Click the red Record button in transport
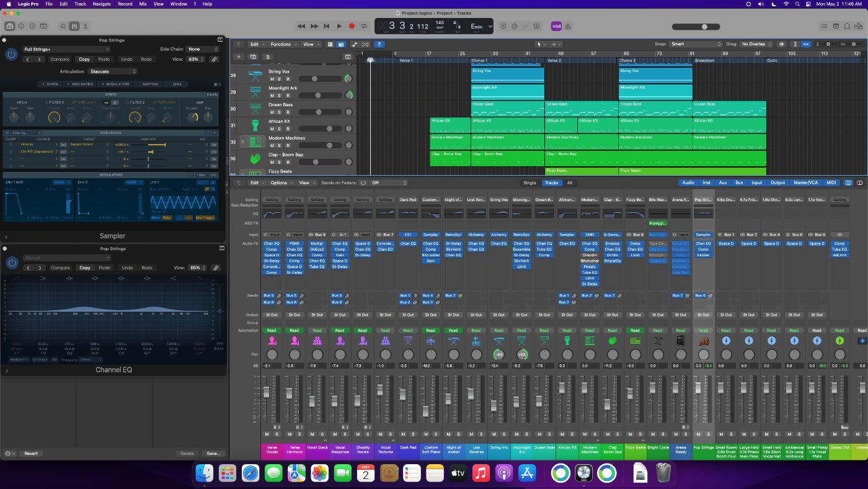 [x=352, y=26]
